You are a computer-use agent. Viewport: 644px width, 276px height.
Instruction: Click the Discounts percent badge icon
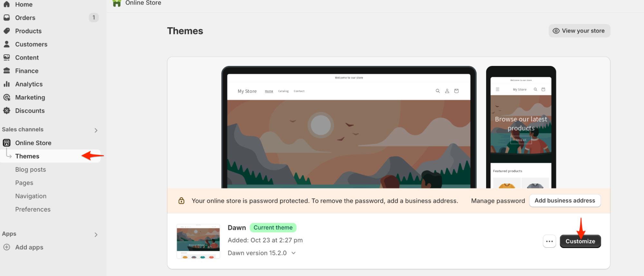6,110
